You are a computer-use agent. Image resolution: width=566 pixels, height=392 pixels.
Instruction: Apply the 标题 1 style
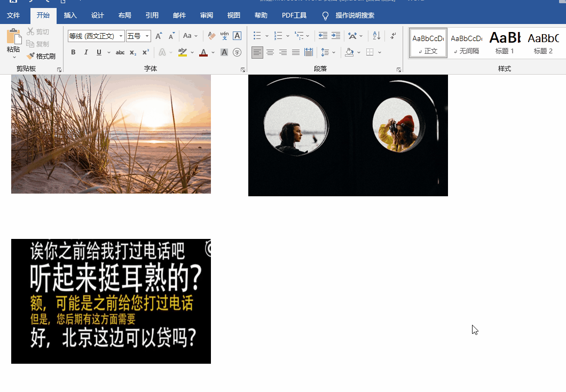(505, 43)
